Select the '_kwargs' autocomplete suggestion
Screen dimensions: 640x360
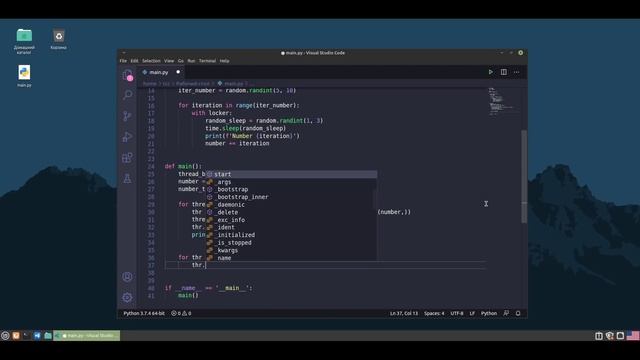pos(291,250)
